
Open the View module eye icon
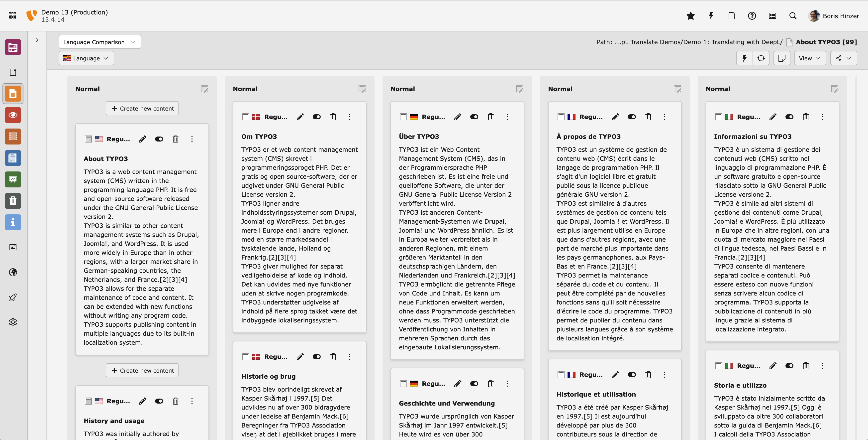(x=13, y=115)
